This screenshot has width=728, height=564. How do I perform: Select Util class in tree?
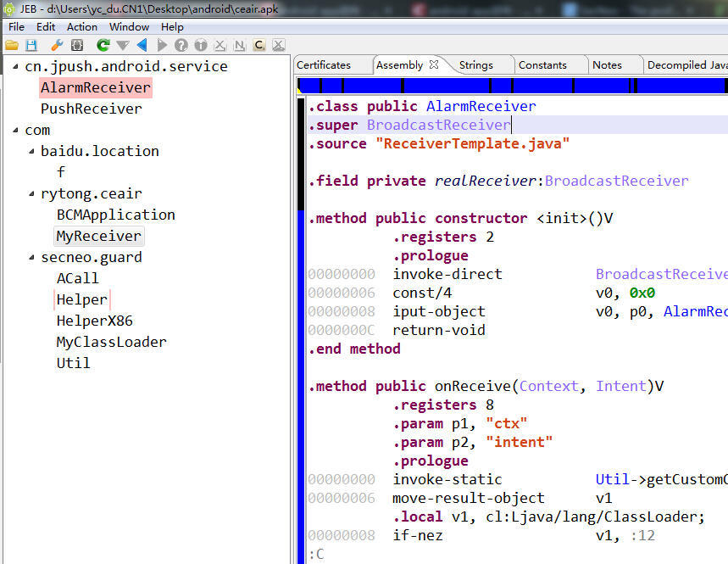[73, 363]
